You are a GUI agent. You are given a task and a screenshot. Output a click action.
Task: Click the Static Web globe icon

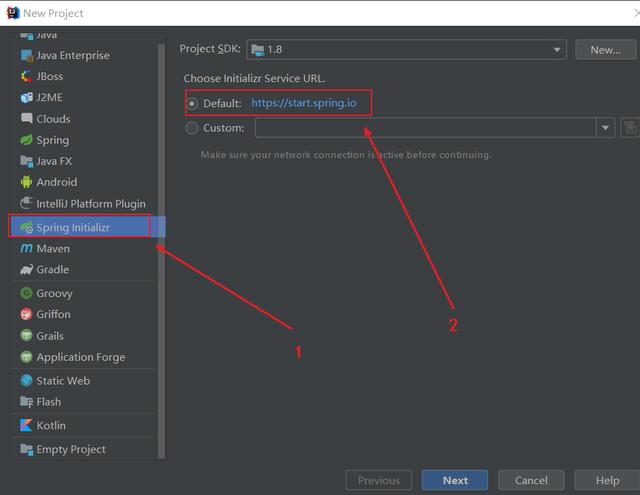coord(27,381)
